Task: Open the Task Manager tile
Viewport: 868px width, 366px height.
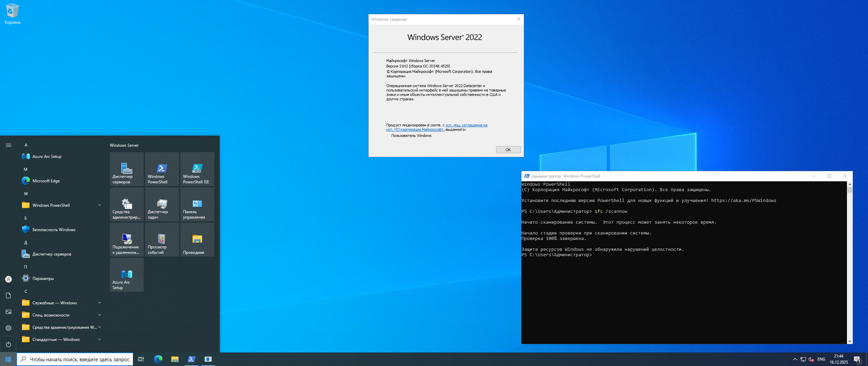Action: pyautogui.click(x=162, y=204)
